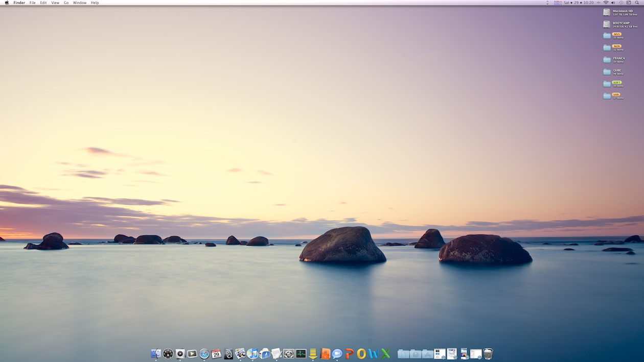This screenshot has width=644, height=362.
Task: Open Finder from the Dock
Action: [156, 353]
